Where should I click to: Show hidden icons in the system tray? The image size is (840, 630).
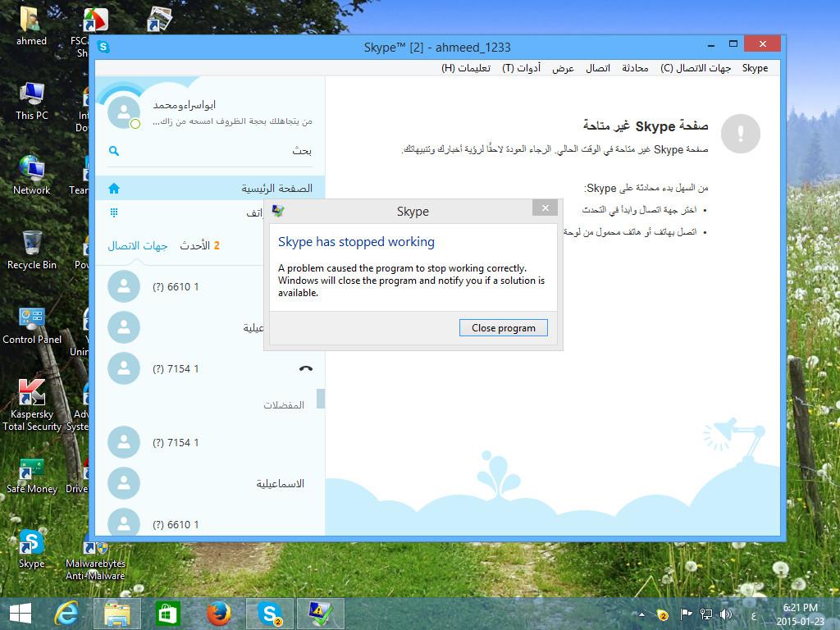pyautogui.click(x=641, y=614)
